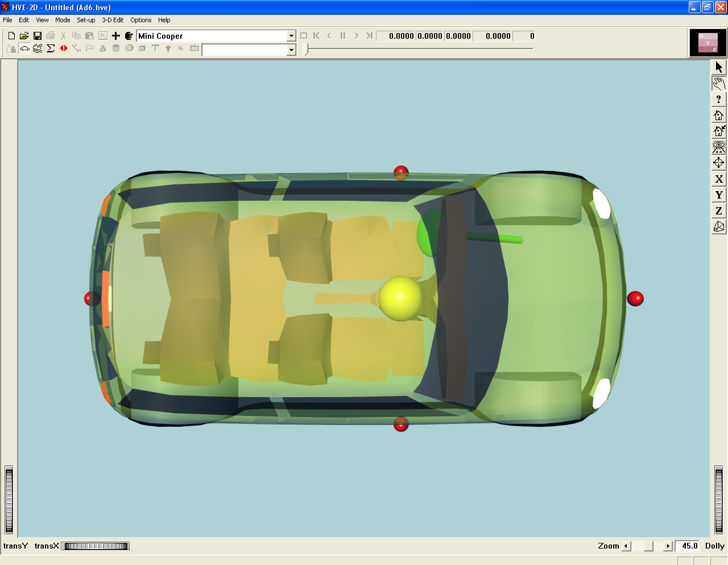Click the View All eye icon
Image resolution: width=728 pixels, height=565 pixels.
[719, 147]
